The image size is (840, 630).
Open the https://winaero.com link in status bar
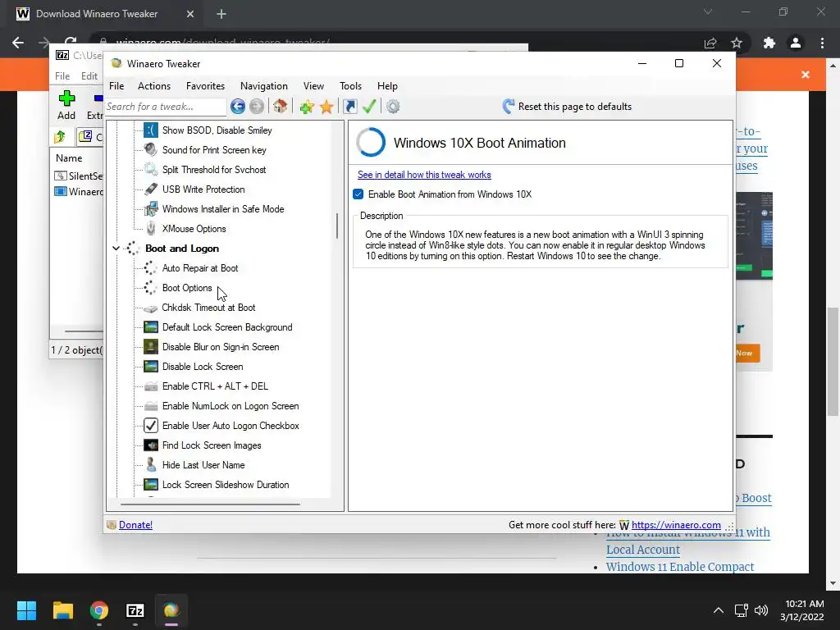tap(676, 525)
